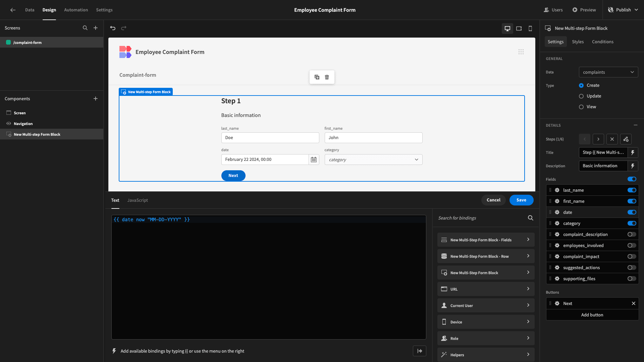Click the Next button in form

point(233,176)
